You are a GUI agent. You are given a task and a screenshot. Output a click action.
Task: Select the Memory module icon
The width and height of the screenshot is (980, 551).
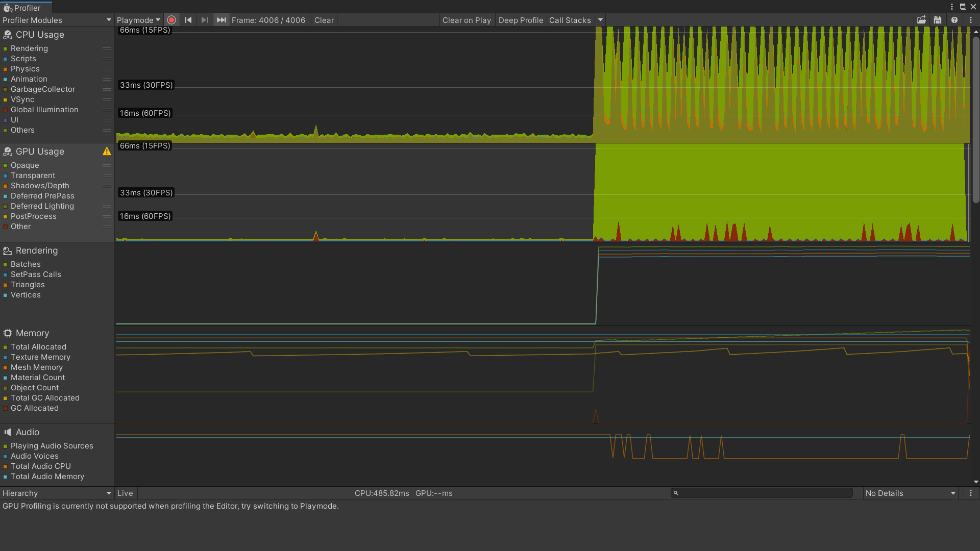8,333
